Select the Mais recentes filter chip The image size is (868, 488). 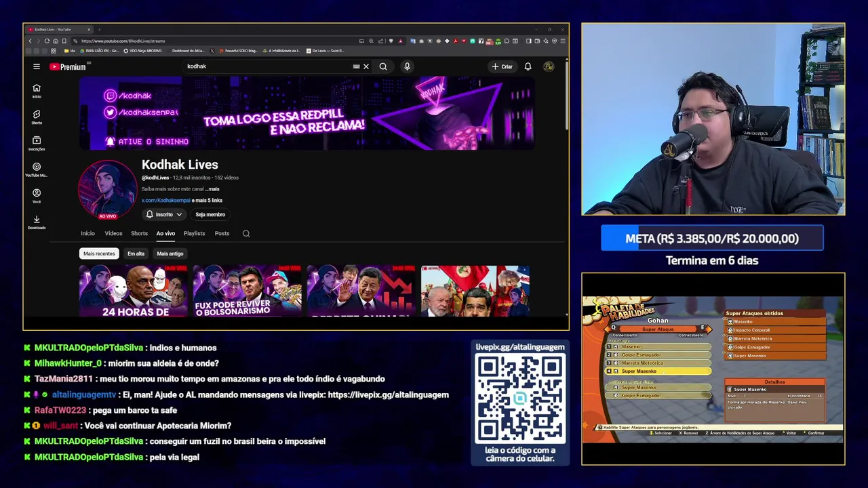pyautogui.click(x=99, y=253)
